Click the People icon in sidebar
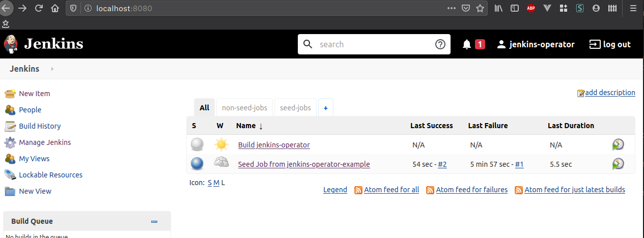Viewport: 644px width, 238px height. [10, 110]
